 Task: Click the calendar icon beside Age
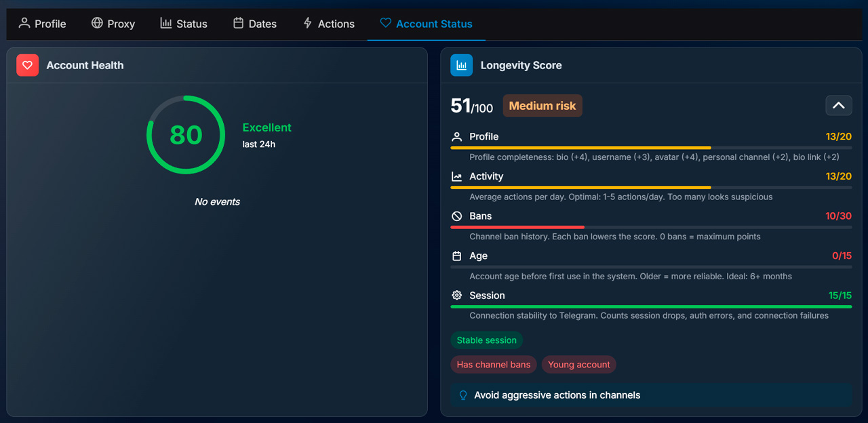tap(457, 256)
